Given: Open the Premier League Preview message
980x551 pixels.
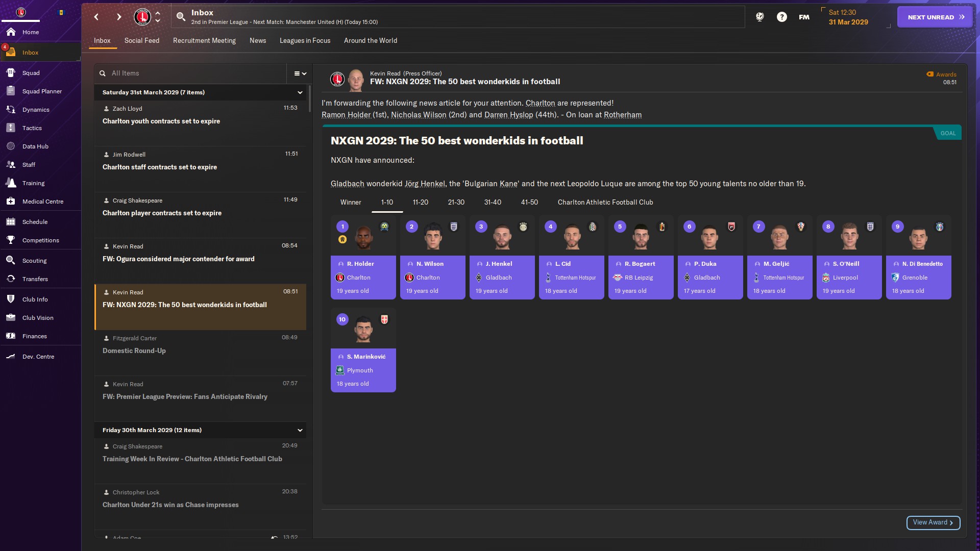Looking at the screenshot, I should tap(201, 398).
